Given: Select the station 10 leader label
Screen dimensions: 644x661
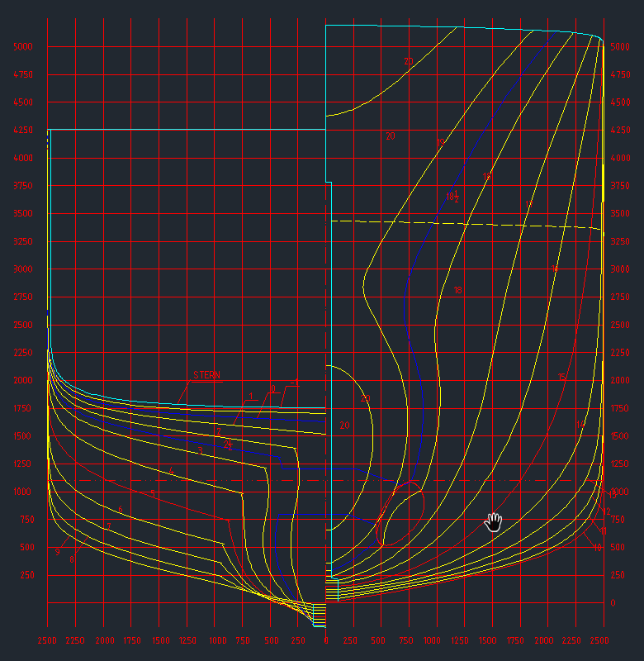Looking at the screenshot, I should pyautogui.click(x=598, y=547).
